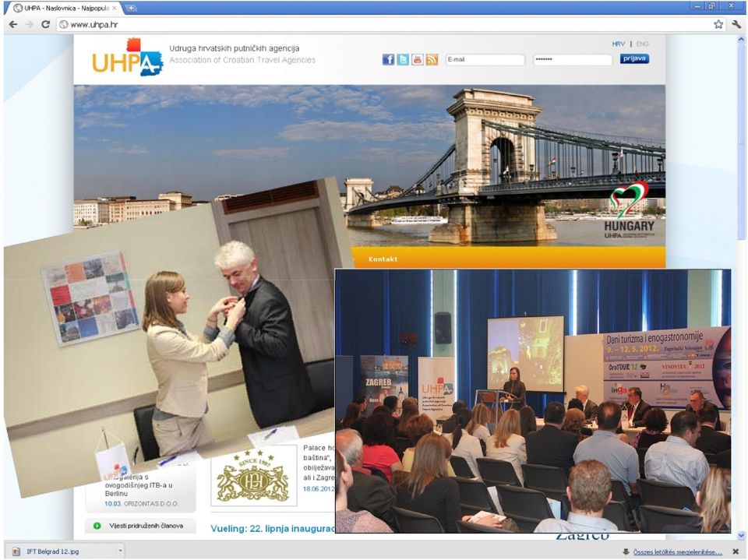Click Association of Croatian Travel Agencies text
The height and width of the screenshot is (560, 748).
point(242,60)
